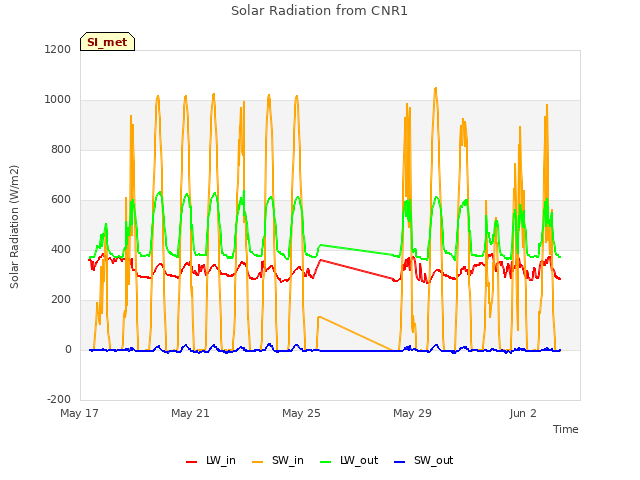Viewport: 640px width, 480px height.
Task: Click the 0 y-axis tick label
Action: [68, 349]
